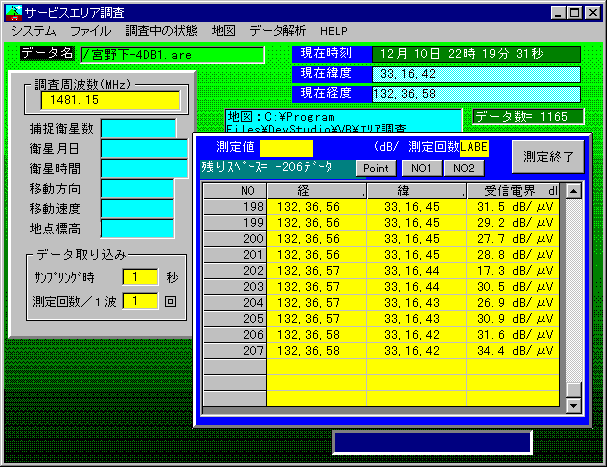607x467 pixels.
Task: Click the 測定終了 button
Action: click(548, 156)
